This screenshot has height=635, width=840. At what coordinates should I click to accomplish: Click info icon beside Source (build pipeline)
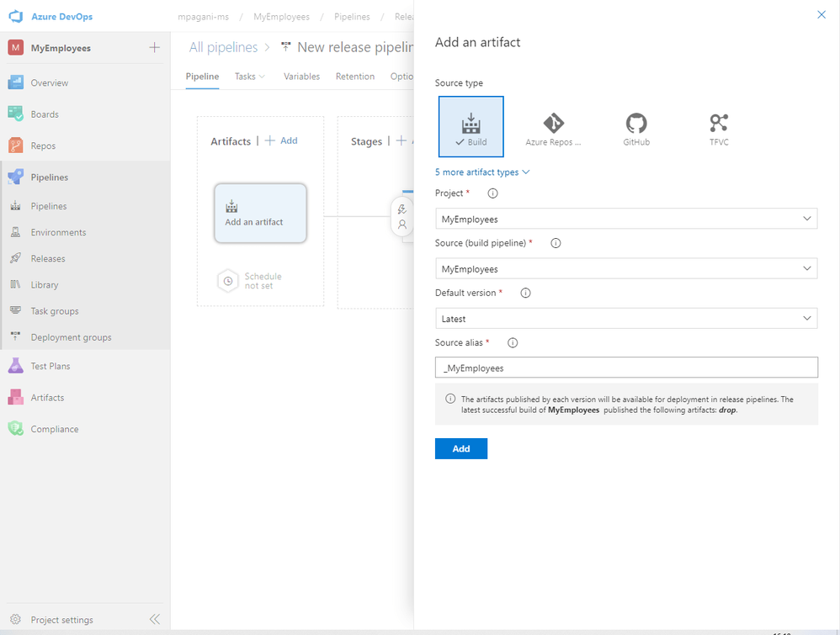coord(556,243)
